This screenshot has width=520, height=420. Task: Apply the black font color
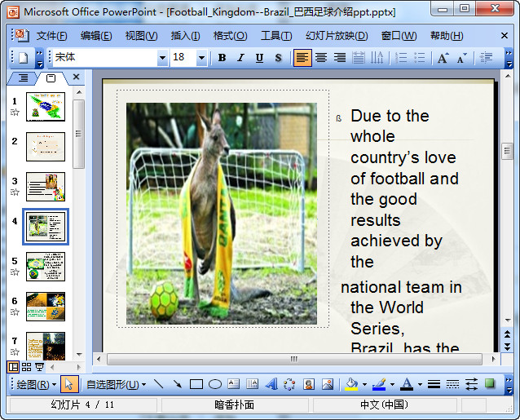click(407, 384)
